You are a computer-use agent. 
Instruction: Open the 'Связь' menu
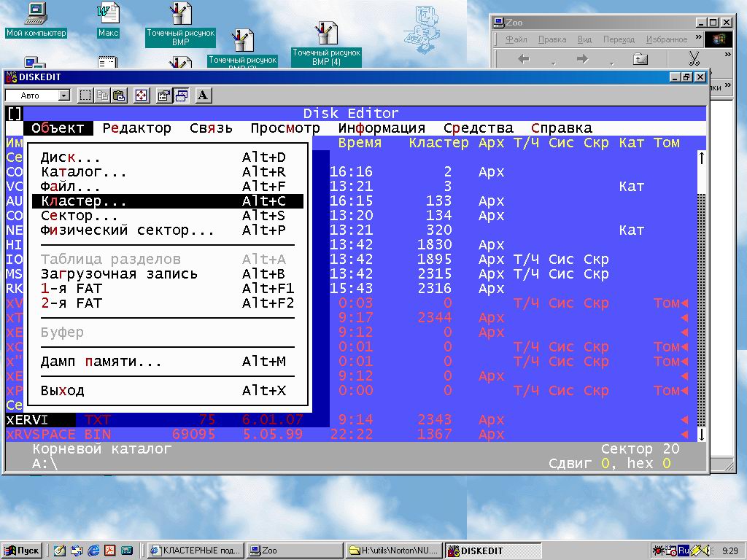[x=211, y=128]
